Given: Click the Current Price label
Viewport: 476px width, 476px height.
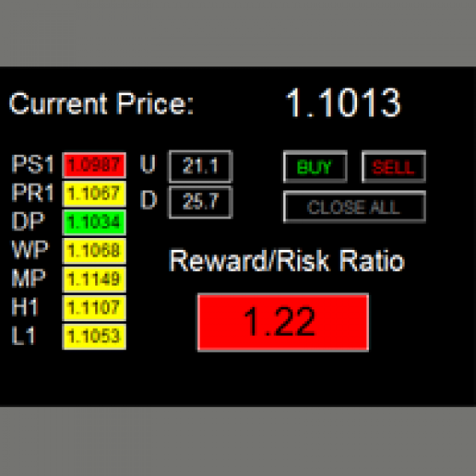Looking at the screenshot, I should (x=101, y=103).
